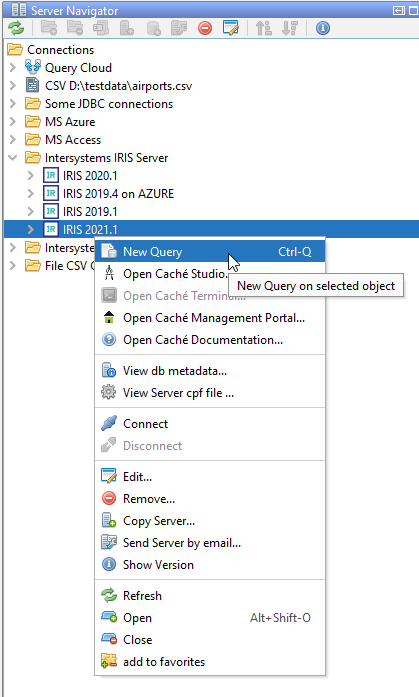Expand the MS Access folder
Image resolution: width=419 pixels, height=697 pixels.
click(13, 140)
